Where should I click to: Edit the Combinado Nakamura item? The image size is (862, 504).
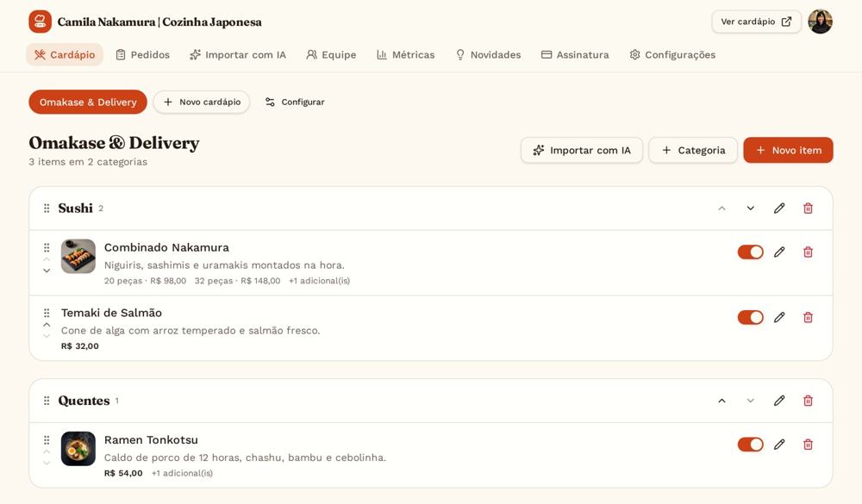coord(779,252)
